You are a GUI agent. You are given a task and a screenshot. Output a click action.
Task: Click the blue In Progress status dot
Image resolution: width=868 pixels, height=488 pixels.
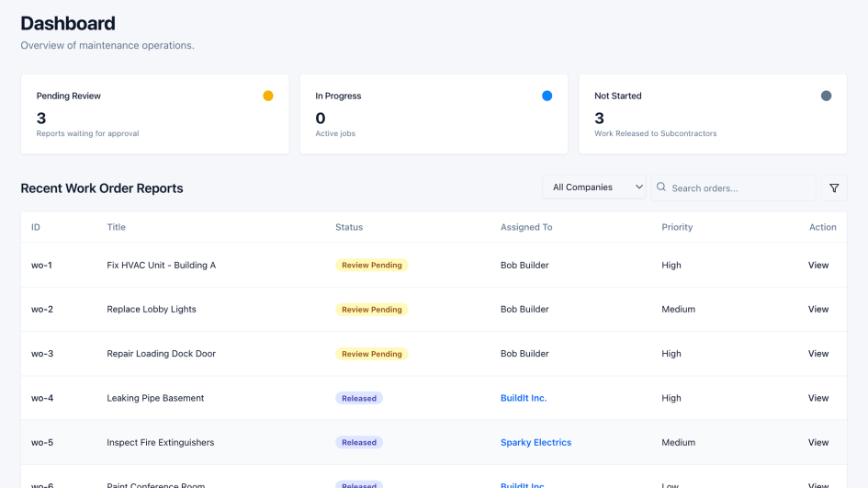coord(547,96)
